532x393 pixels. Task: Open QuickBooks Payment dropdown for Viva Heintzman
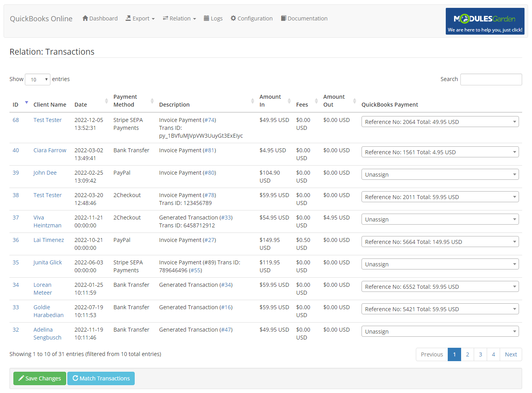tap(440, 220)
